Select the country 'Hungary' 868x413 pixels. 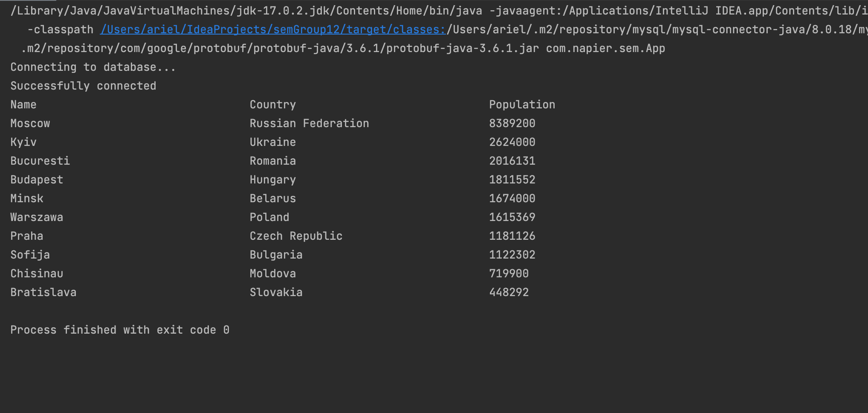(273, 180)
